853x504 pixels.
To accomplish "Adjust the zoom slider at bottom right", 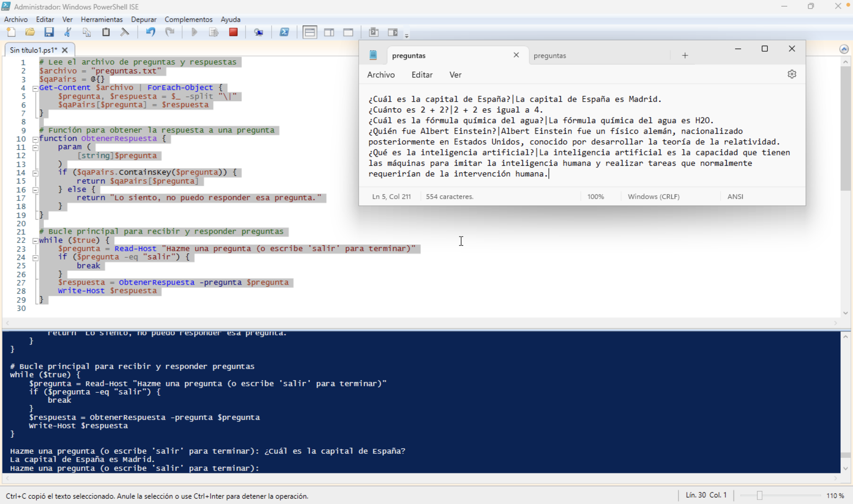I will pyautogui.click(x=760, y=495).
